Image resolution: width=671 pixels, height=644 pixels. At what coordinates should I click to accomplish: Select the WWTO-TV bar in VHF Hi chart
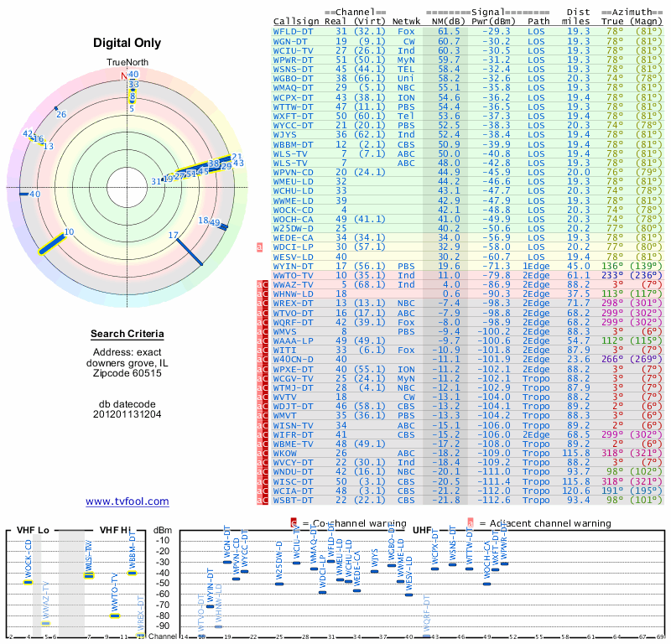tap(115, 615)
